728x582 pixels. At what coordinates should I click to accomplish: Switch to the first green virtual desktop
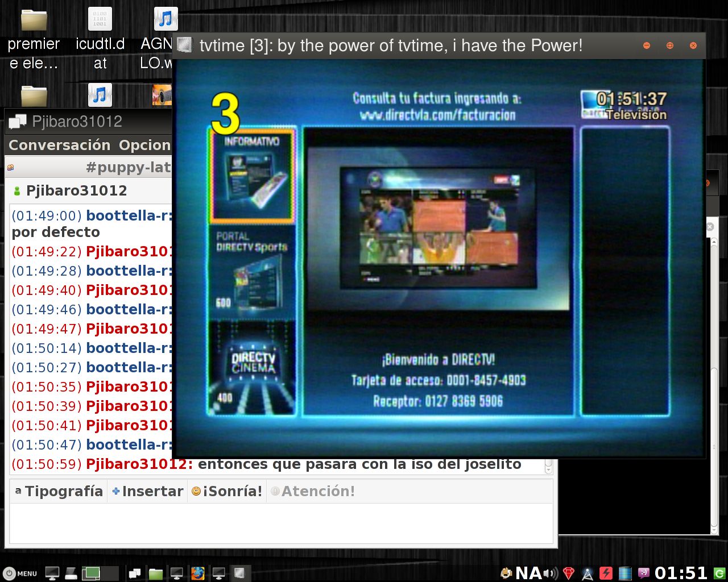91,573
